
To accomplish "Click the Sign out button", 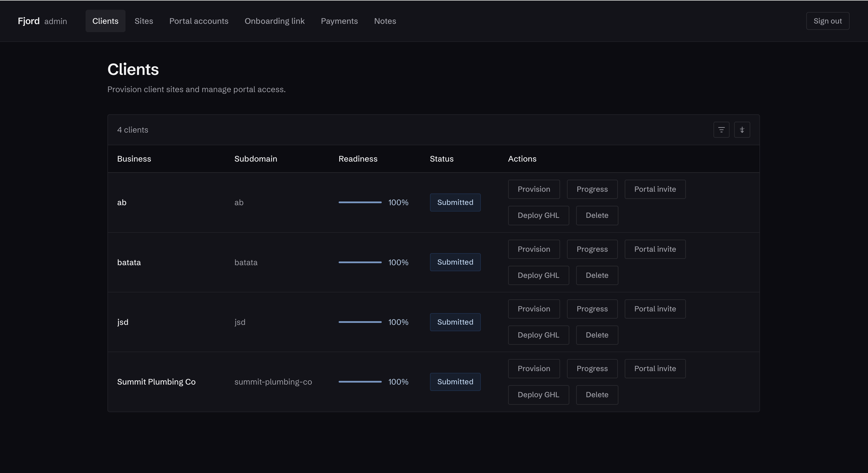I will [828, 21].
